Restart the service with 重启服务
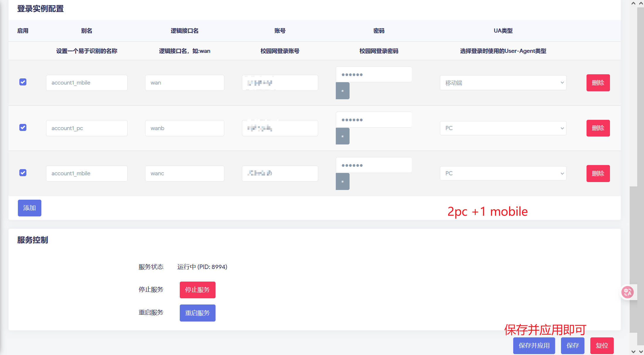Viewport: 644px width, 355px height. pos(197,313)
